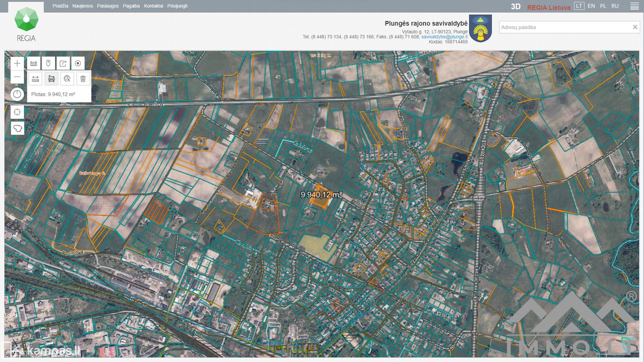The height and width of the screenshot is (362, 644).
Task: Reset map rotation with compass button
Action: (x=17, y=94)
